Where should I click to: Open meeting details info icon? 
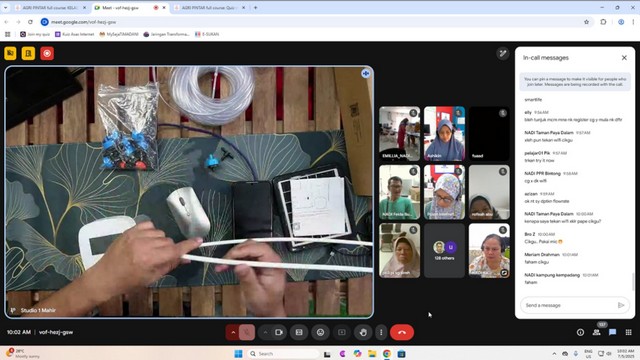[580, 332]
